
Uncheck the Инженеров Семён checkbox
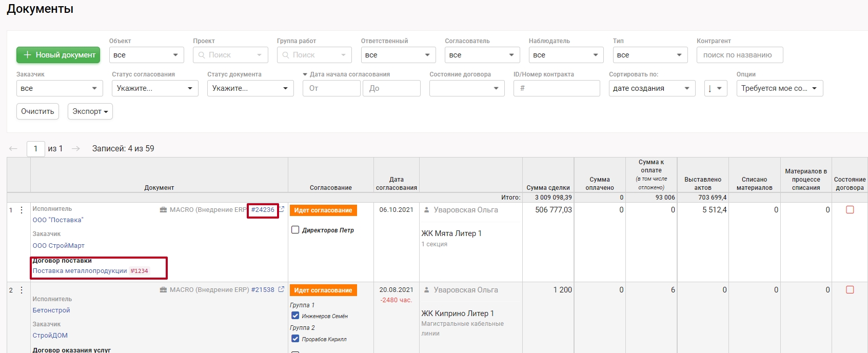click(295, 316)
